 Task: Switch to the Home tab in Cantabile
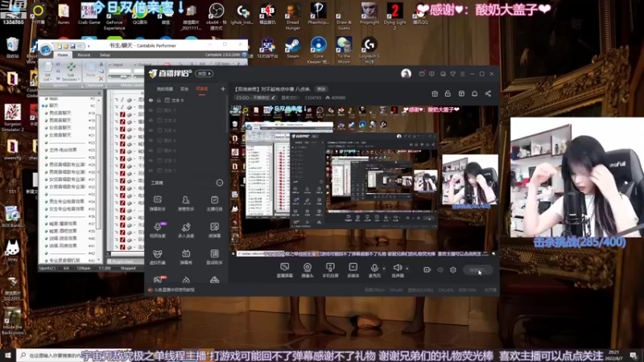tap(63, 55)
